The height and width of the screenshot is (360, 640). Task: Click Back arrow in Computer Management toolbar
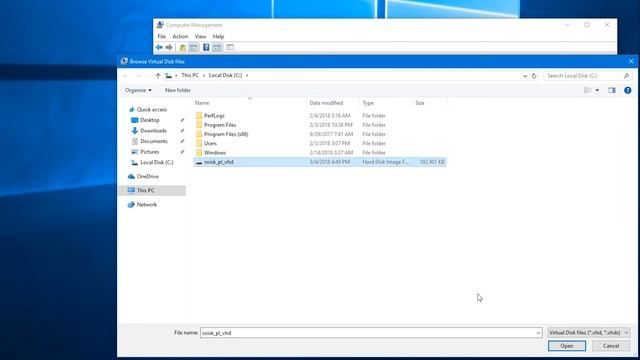(159, 47)
